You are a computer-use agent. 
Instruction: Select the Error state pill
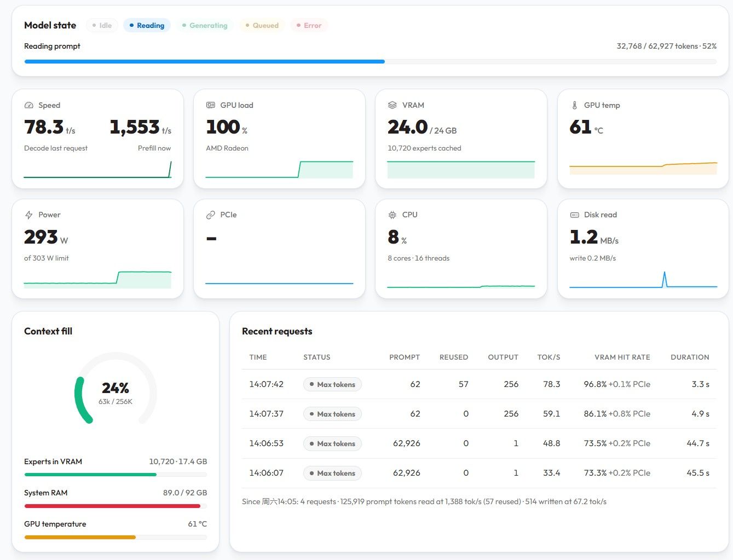tap(309, 25)
